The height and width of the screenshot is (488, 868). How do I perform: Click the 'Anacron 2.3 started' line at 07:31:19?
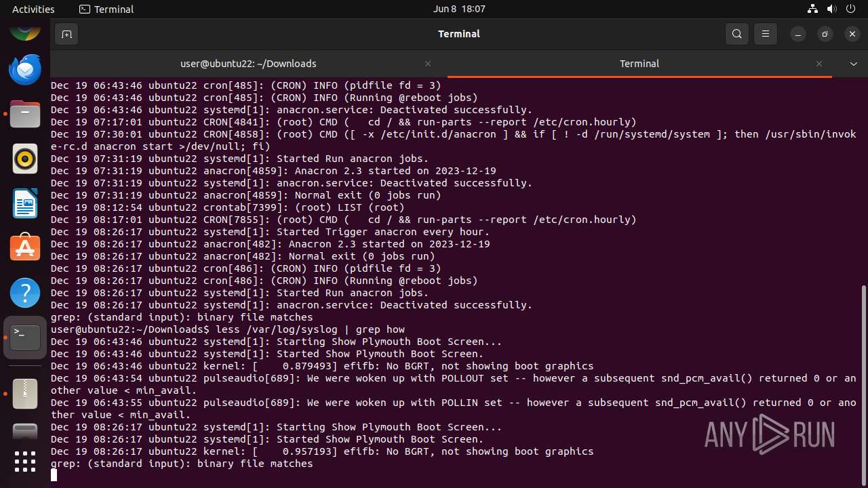tap(273, 171)
